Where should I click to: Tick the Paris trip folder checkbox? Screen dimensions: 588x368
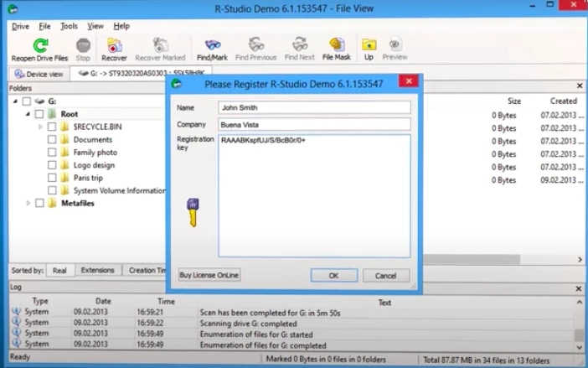[x=52, y=178]
